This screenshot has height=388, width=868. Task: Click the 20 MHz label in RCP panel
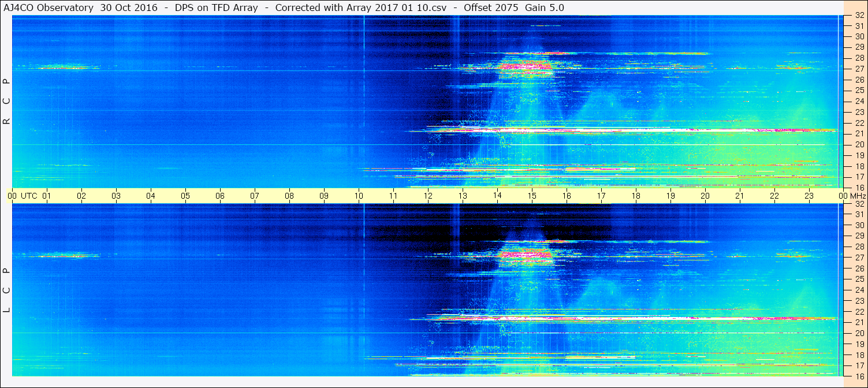point(859,144)
